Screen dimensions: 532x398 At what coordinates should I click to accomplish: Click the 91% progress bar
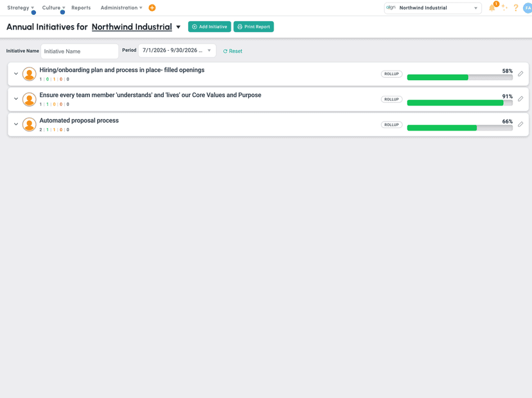click(460, 103)
